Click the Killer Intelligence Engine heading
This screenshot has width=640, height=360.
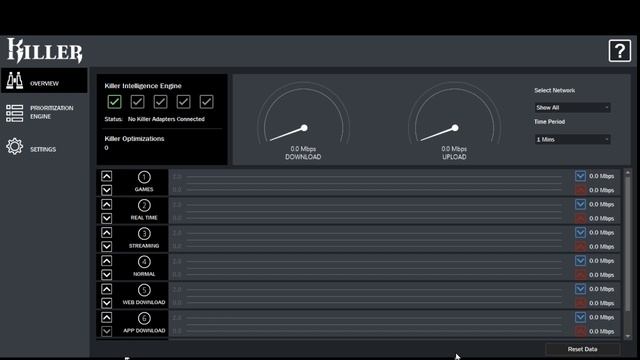143,86
